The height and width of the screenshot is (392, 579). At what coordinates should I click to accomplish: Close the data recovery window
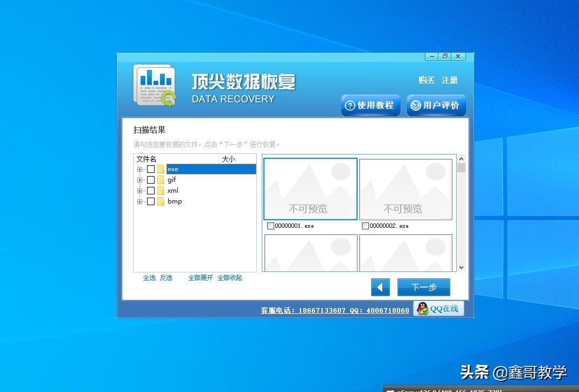tap(458, 57)
